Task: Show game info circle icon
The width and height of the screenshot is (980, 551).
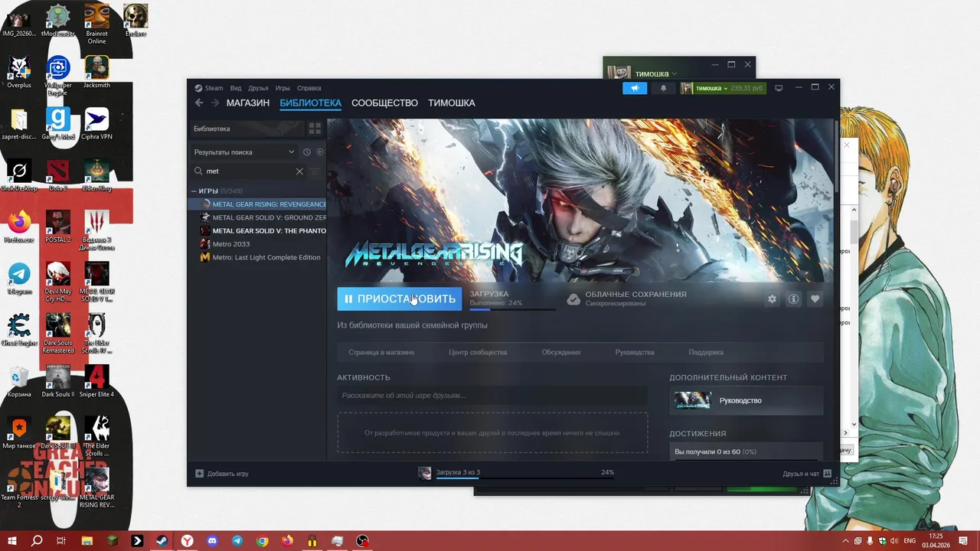Action: coord(793,299)
